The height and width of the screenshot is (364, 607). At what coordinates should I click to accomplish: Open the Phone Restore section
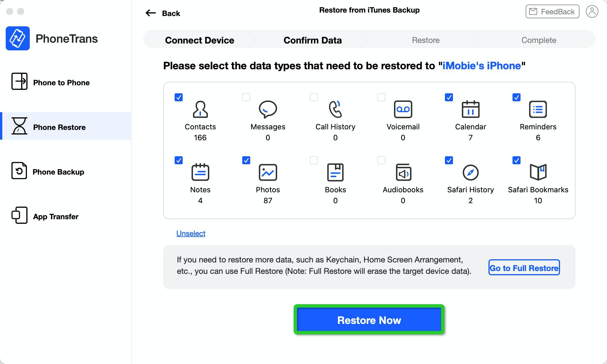click(x=59, y=127)
